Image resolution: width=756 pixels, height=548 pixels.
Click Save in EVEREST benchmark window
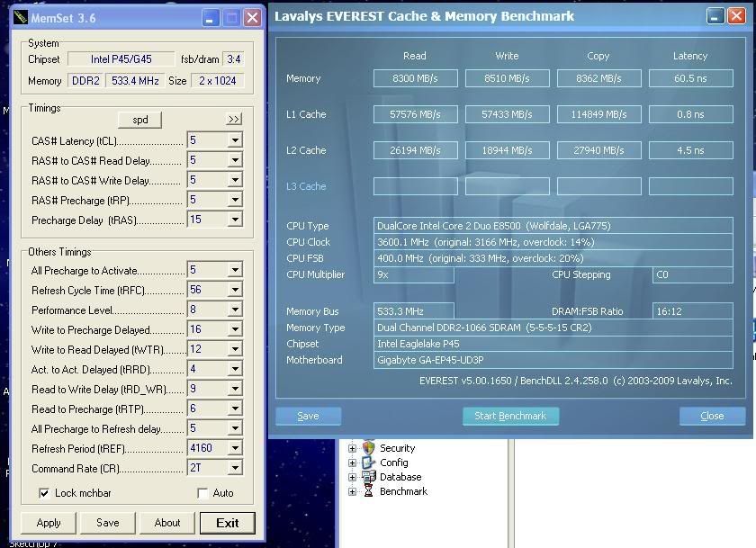pos(308,416)
